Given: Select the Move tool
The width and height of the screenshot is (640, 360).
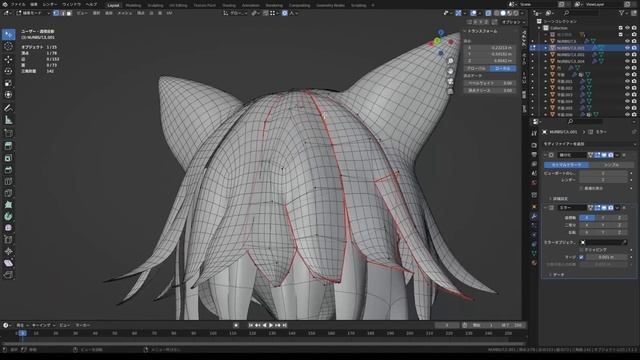Looking at the screenshot, I should click(8, 60).
